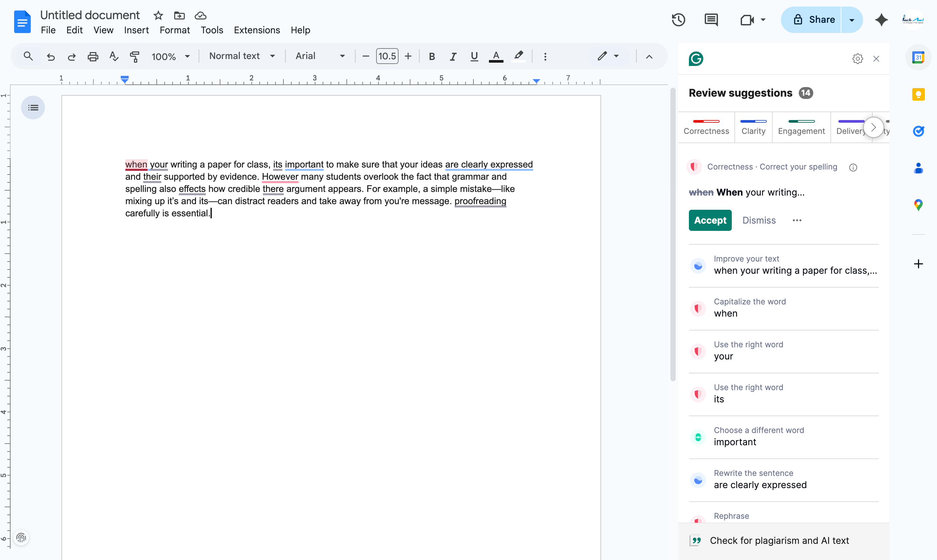Open the View menu
This screenshot has width=937, height=560.
103,30
